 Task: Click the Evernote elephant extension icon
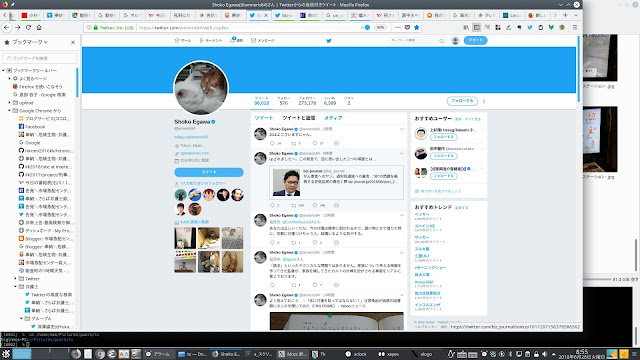pos(519,27)
